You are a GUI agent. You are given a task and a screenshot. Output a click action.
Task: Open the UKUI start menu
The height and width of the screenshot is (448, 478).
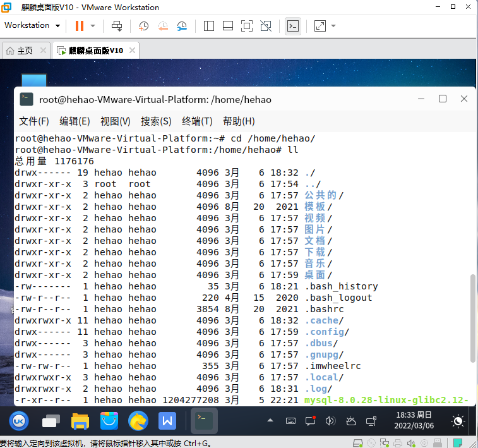pyautogui.click(x=19, y=421)
